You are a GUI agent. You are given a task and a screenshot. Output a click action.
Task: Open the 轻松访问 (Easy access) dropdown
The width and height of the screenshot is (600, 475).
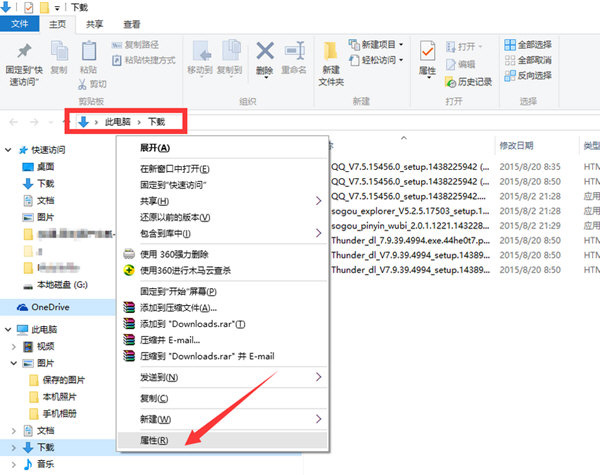(376, 61)
